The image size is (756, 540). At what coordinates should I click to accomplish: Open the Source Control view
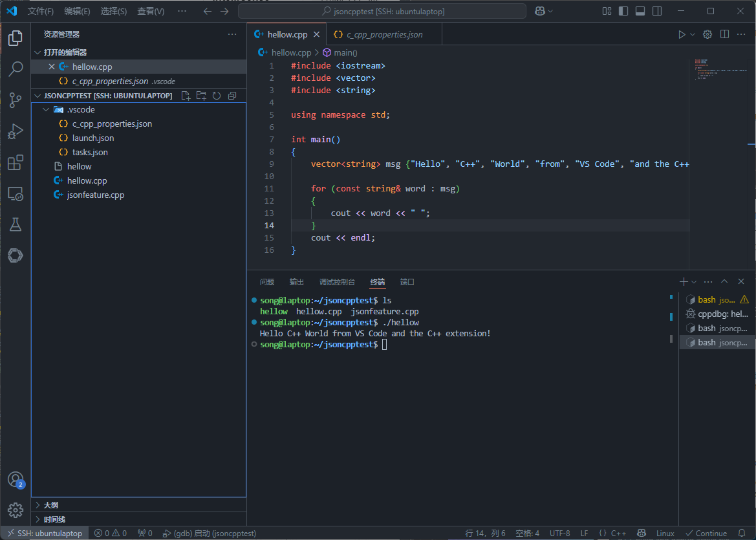(x=16, y=100)
